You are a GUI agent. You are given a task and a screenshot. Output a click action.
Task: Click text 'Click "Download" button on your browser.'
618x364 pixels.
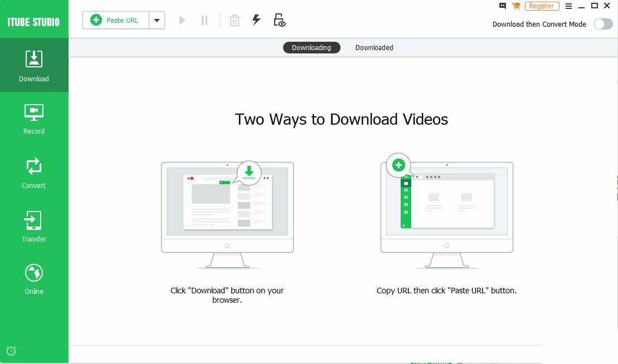pyautogui.click(x=227, y=295)
